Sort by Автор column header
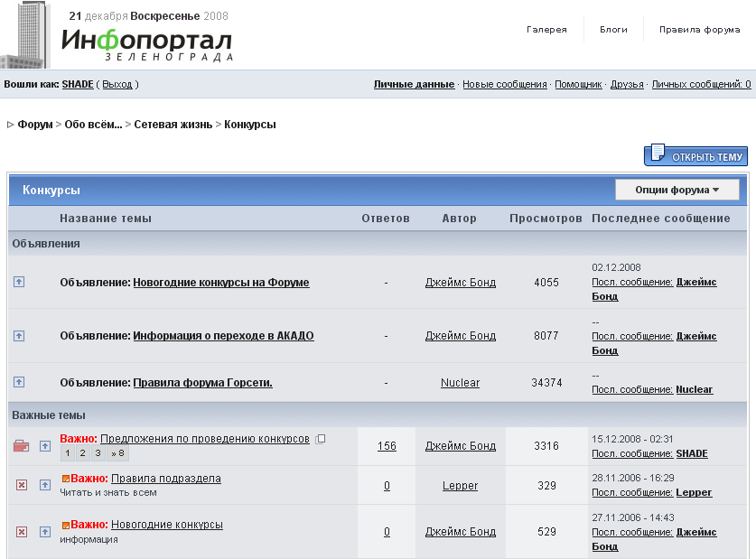756x559 pixels. click(460, 219)
